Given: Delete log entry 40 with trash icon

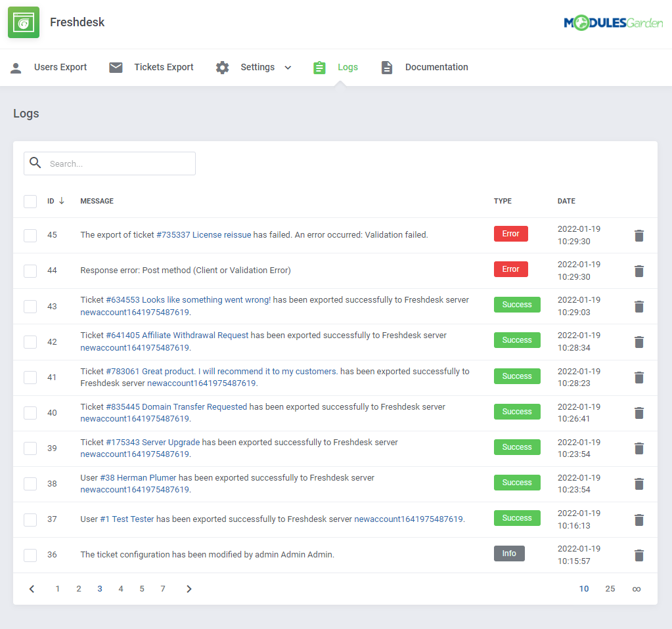Looking at the screenshot, I should pyautogui.click(x=639, y=412).
